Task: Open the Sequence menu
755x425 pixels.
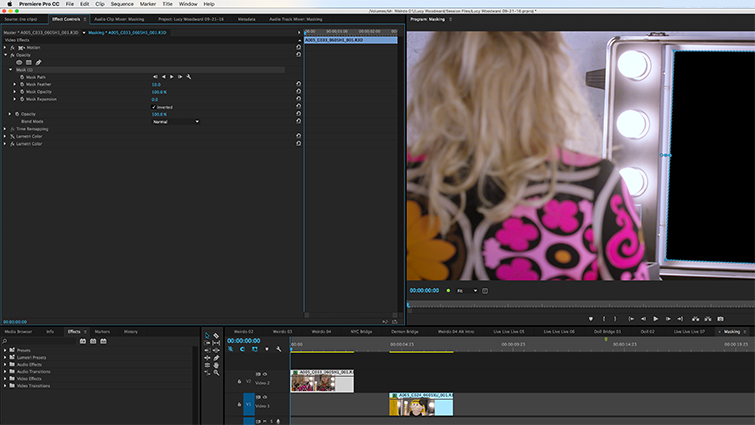Action: (x=122, y=4)
